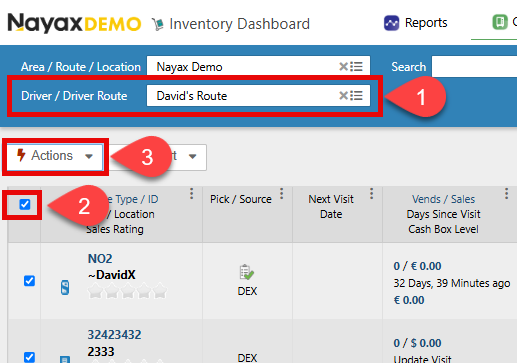Click the NO2 machine type icon
517x363 pixels.
[65, 287]
